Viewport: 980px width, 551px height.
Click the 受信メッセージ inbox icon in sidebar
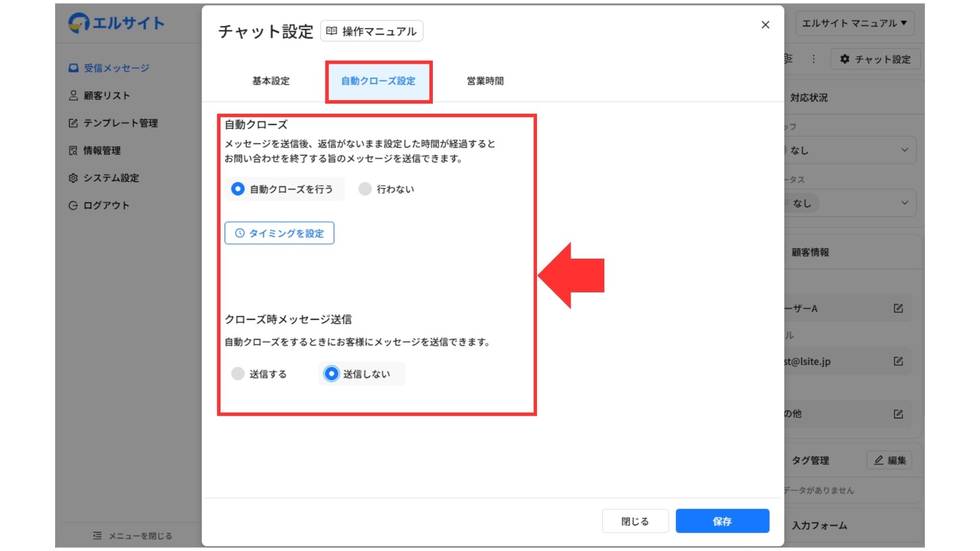tap(73, 68)
